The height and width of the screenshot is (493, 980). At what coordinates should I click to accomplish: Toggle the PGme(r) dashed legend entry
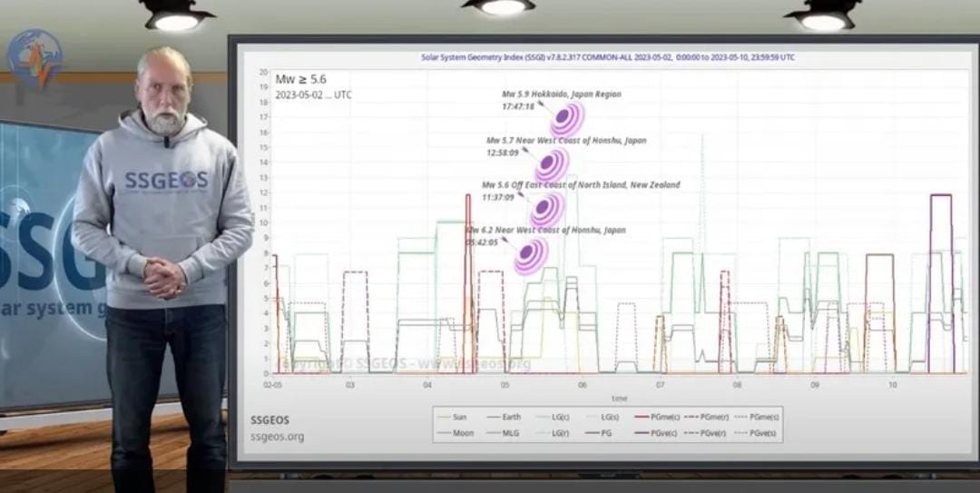(x=706, y=418)
